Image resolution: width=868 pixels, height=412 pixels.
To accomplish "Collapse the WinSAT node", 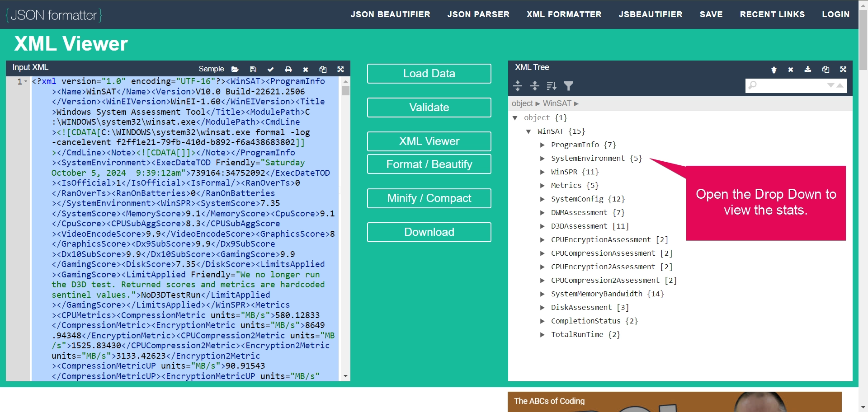I will 528,131.
